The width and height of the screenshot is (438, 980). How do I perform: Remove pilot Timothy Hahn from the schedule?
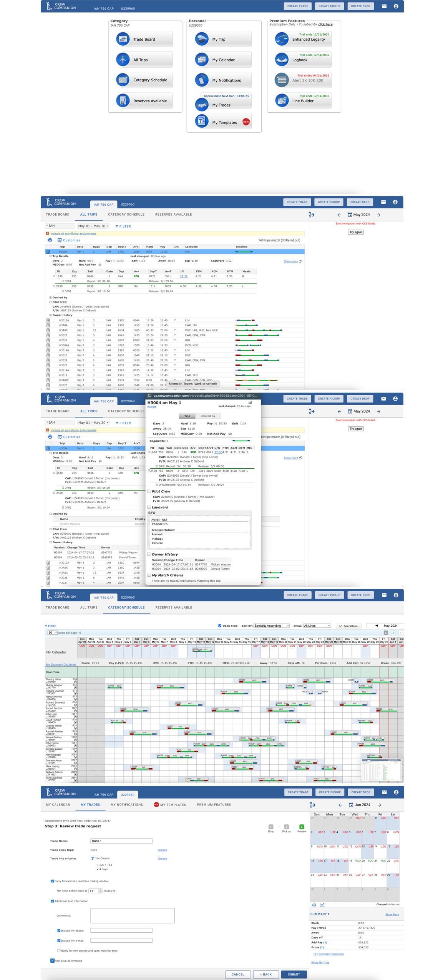pyautogui.click(x=75, y=682)
